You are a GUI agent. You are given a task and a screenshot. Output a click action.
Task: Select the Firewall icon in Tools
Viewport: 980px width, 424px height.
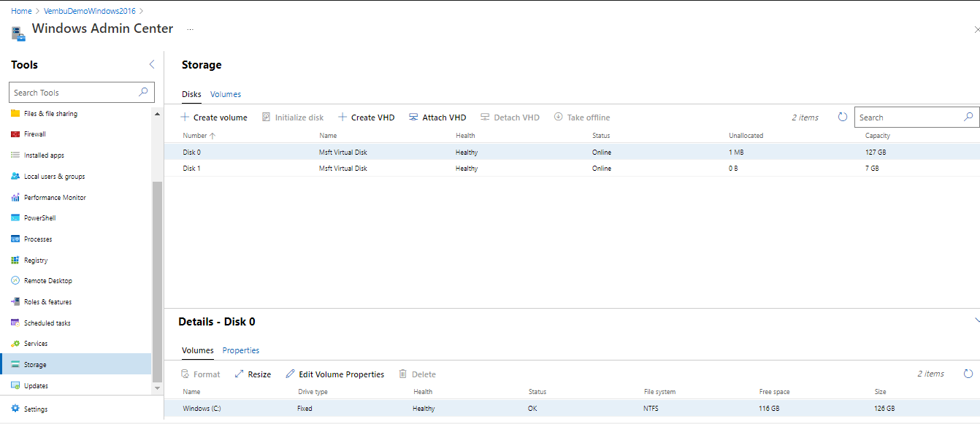coord(15,134)
